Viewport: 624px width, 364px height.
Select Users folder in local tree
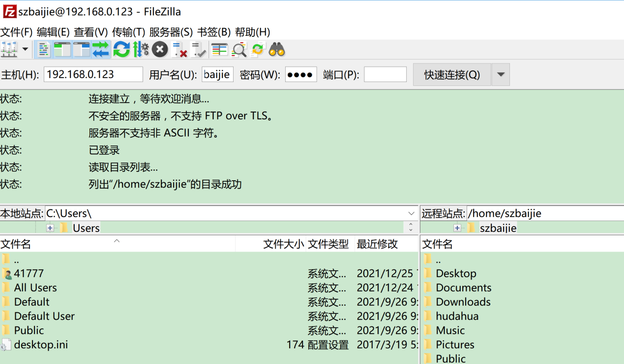pyautogui.click(x=86, y=228)
